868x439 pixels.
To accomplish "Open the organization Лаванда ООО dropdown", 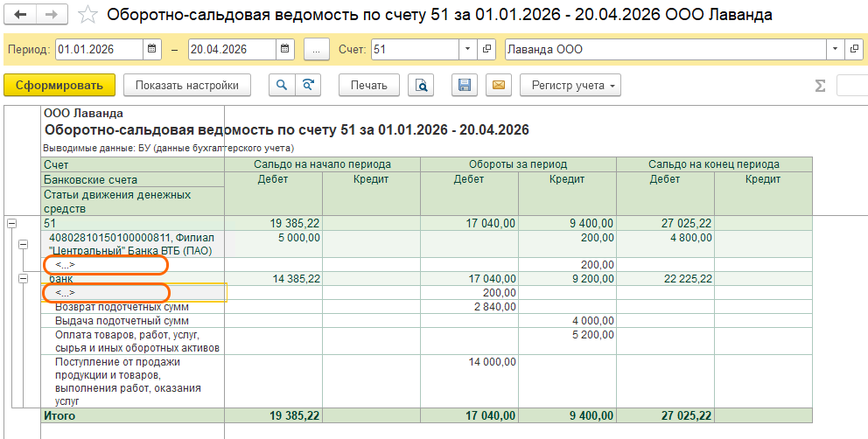I will [836, 50].
